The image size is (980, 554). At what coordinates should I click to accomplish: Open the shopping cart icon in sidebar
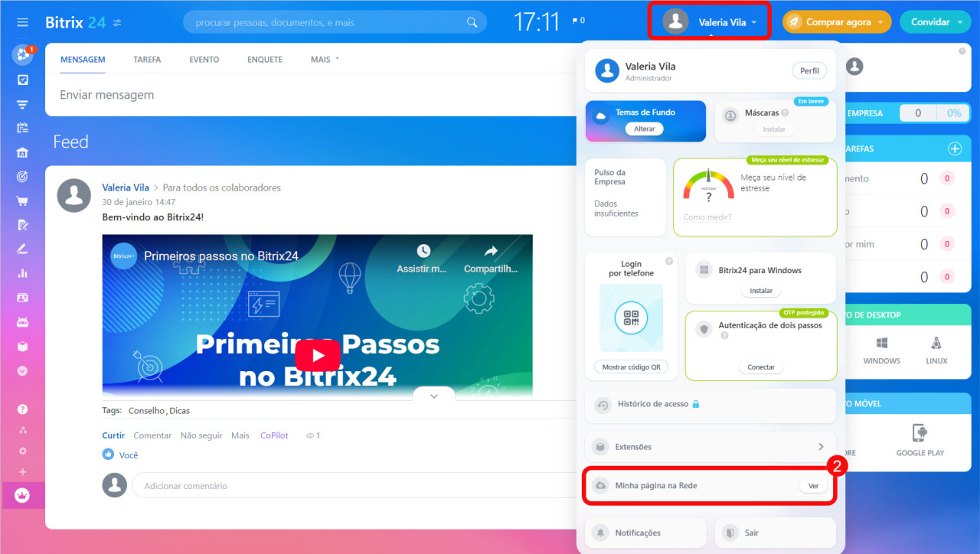point(23,201)
